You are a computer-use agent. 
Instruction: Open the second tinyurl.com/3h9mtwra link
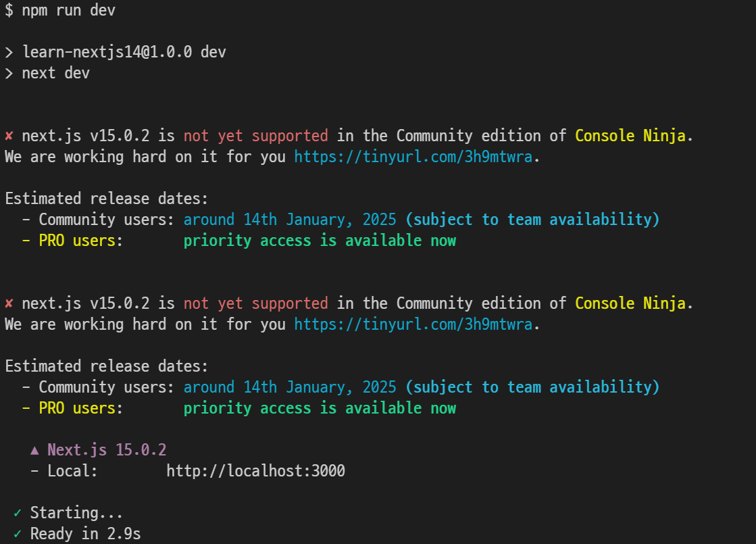coord(413,324)
